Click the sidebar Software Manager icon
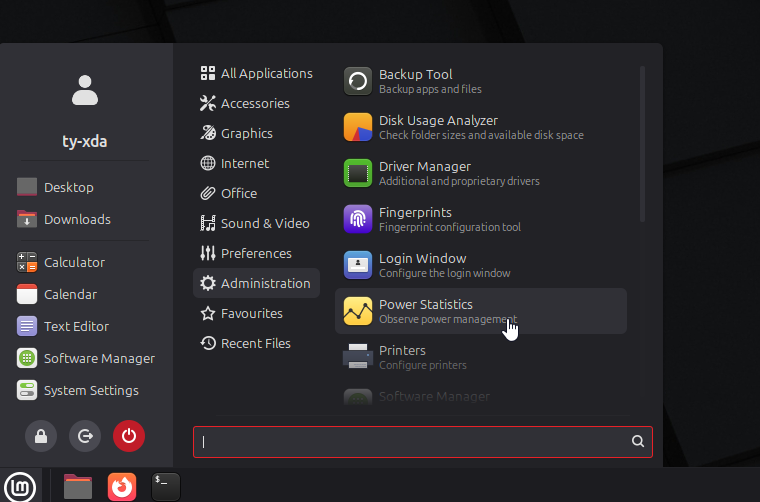 pos(27,358)
